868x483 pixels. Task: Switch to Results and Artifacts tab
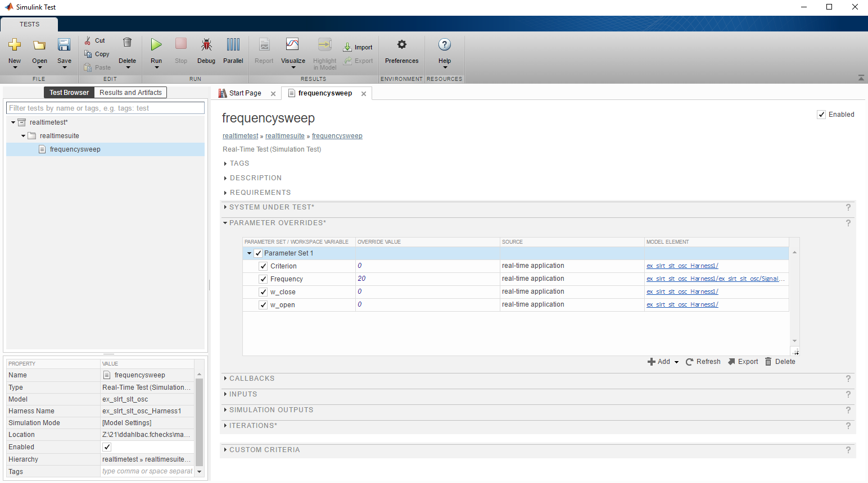[130, 93]
